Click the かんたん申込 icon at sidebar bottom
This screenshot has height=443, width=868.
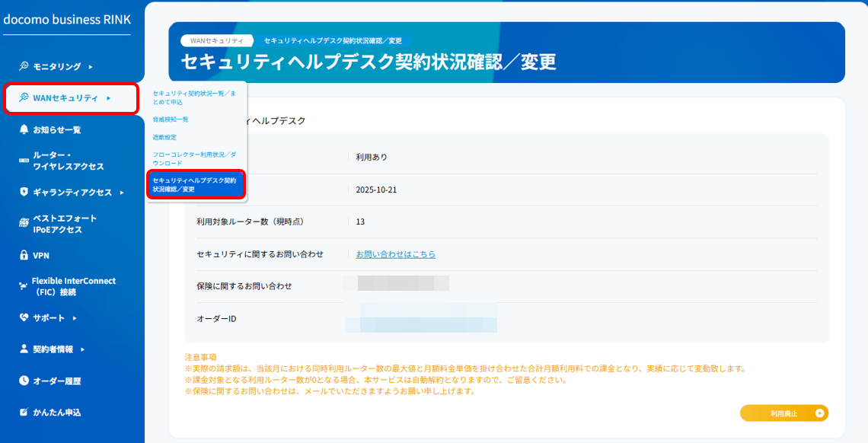[x=23, y=412]
